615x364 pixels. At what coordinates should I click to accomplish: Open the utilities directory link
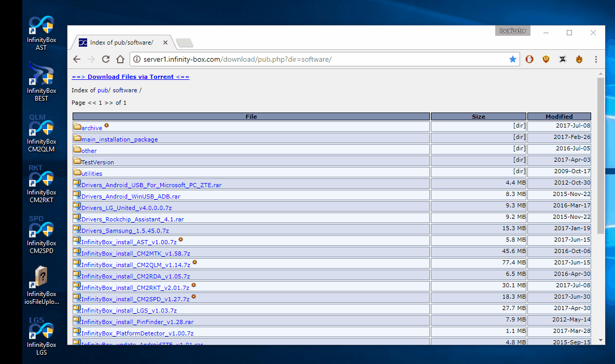pos(92,173)
